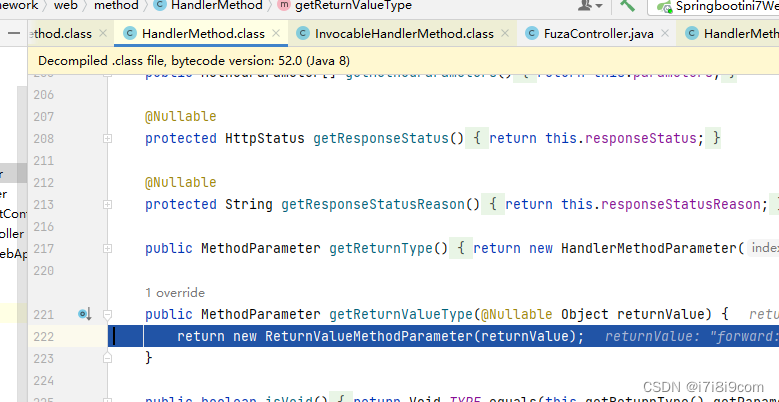This screenshot has width=779, height=402.
Task: Click the HttpStatus type on line 208
Action: [265, 138]
